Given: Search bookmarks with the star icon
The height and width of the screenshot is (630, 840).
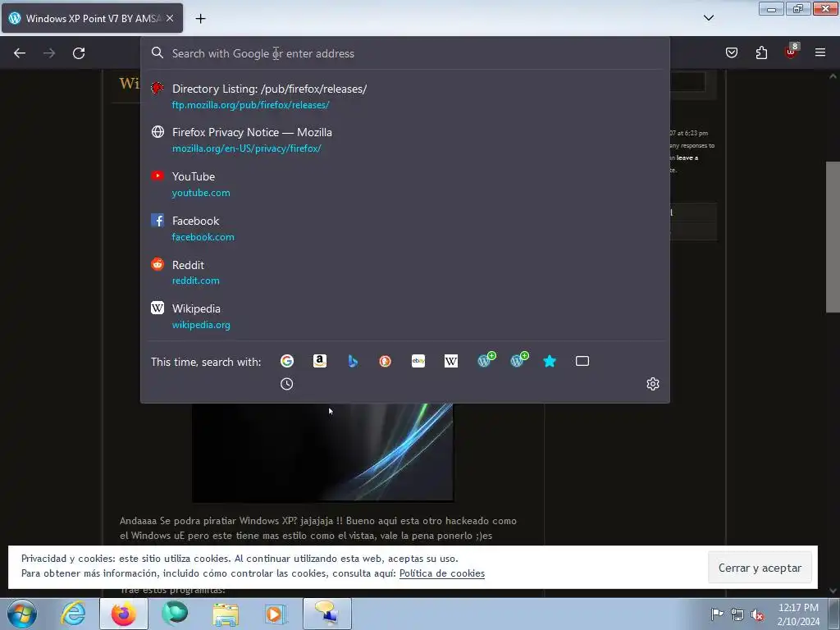Looking at the screenshot, I should point(550,361).
